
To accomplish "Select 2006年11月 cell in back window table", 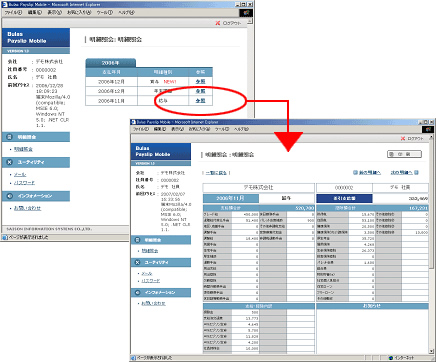I will [x=111, y=101].
